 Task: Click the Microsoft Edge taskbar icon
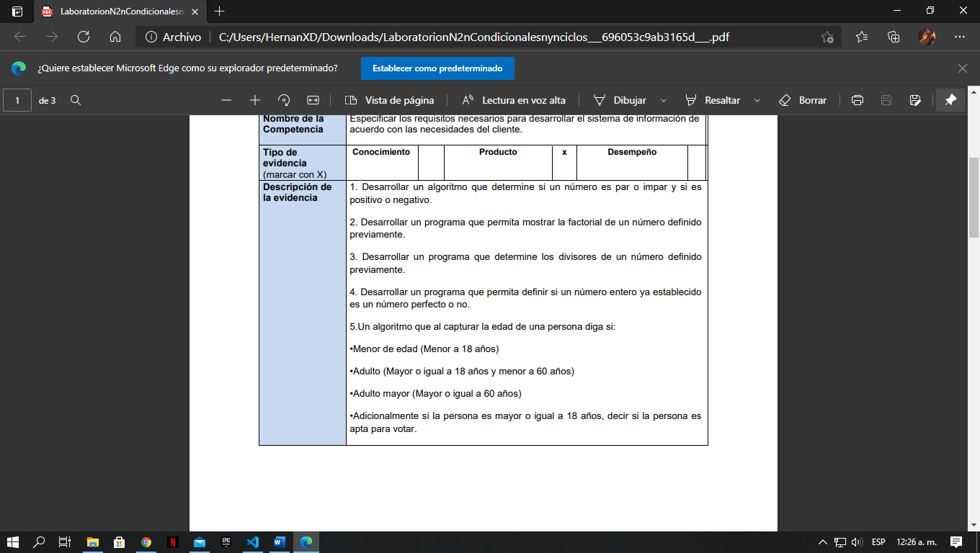click(306, 541)
